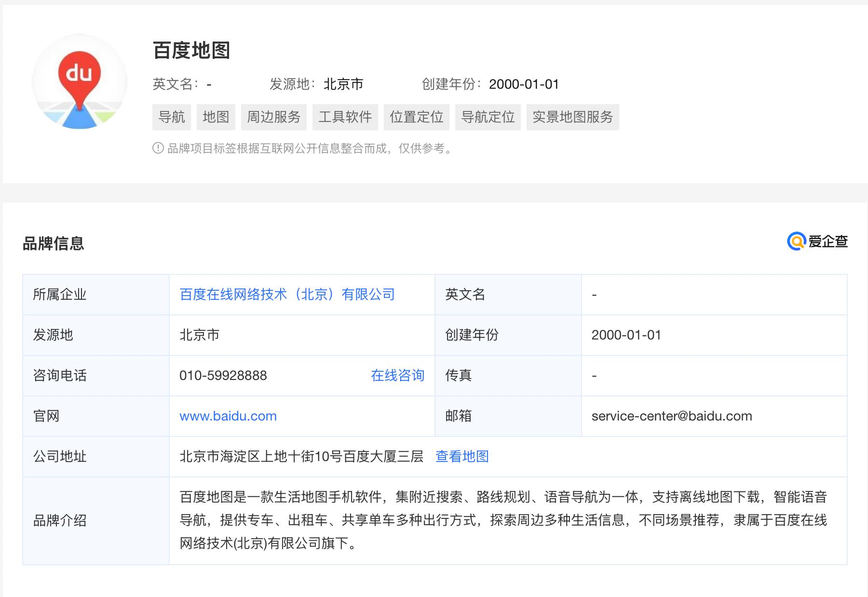The image size is (868, 597).
Task: Select the 导航 tag
Action: [172, 117]
